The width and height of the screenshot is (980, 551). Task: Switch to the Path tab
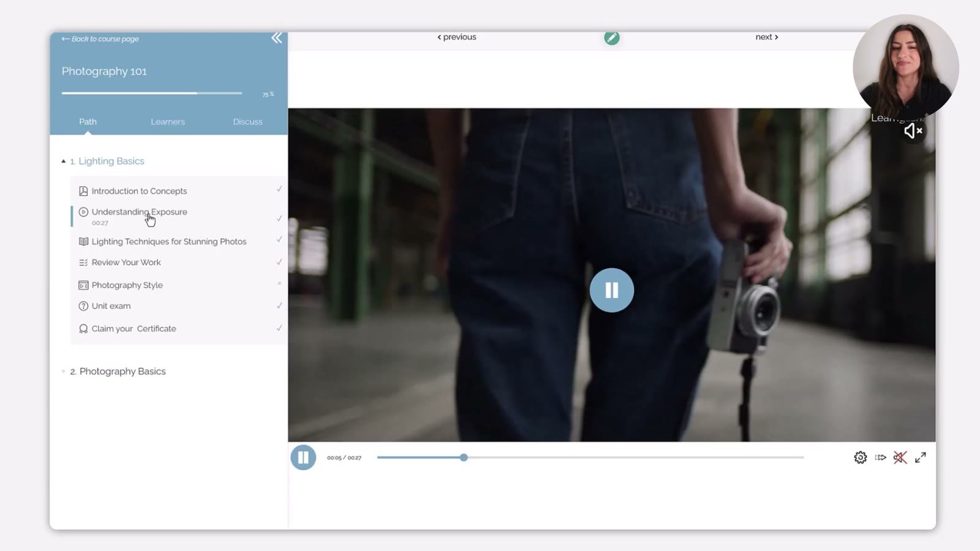pyautogui.click(x=88, y=121)
